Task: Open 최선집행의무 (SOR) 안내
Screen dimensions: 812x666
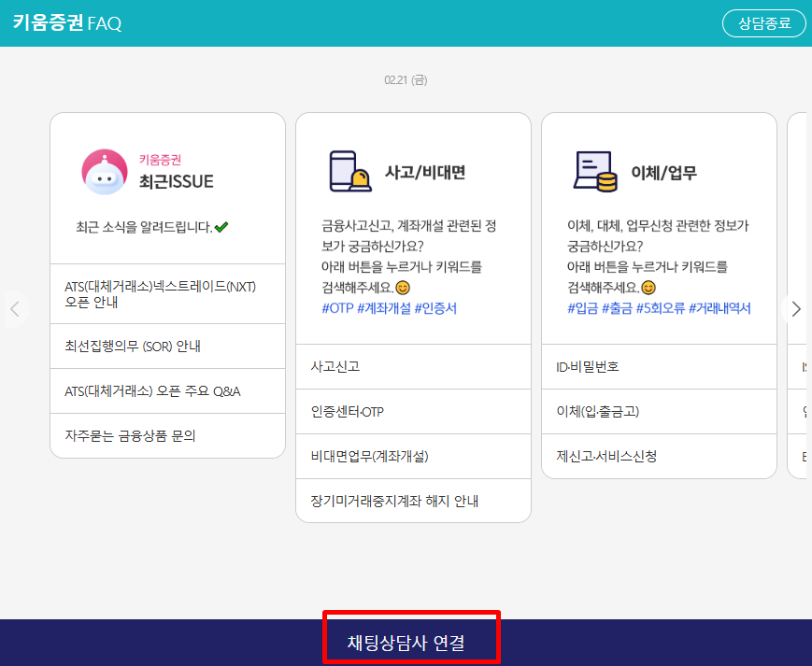Action: point(168,347)
